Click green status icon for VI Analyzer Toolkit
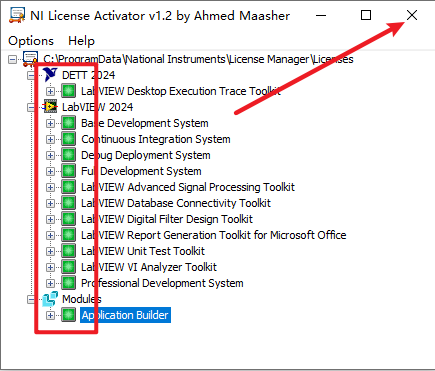The width and height of the screenshot is (435, 371). pos(69,267)
